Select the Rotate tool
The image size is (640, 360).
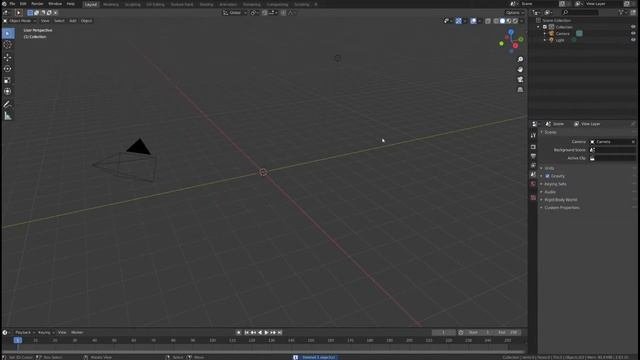coord(8,69)
